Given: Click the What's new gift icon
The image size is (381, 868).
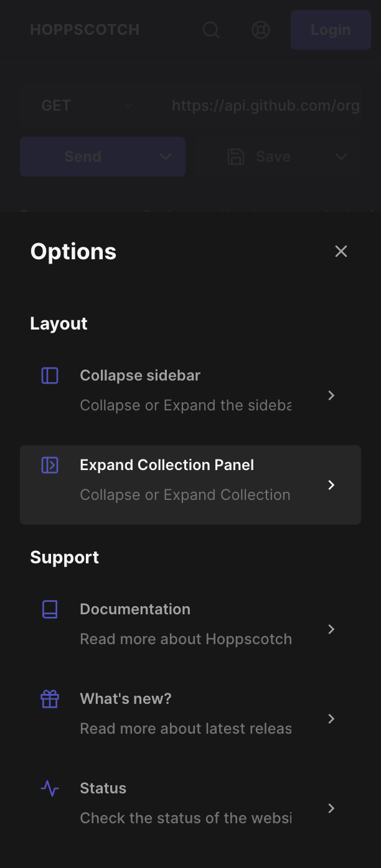Looking at the screenshot, I should pos(49,699).
